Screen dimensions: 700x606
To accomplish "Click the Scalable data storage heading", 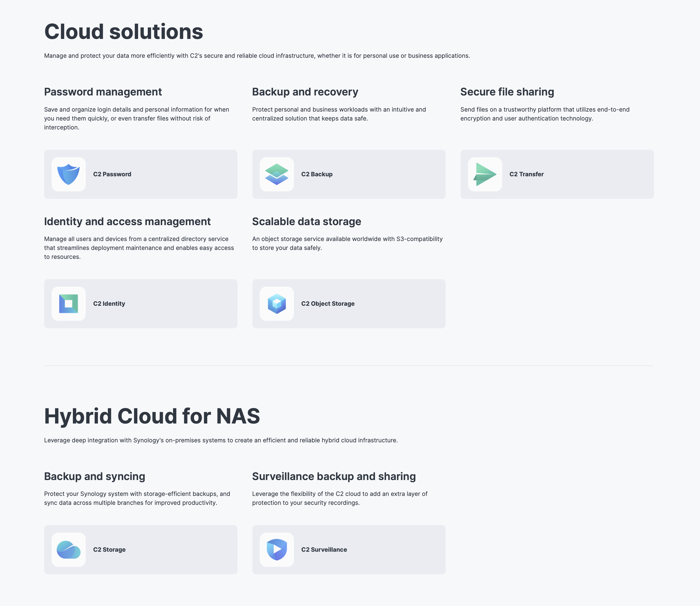I will click(307, 221).
